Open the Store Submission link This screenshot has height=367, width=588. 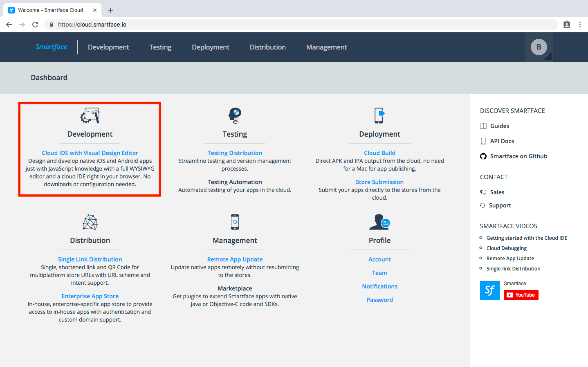pos(379,182)
